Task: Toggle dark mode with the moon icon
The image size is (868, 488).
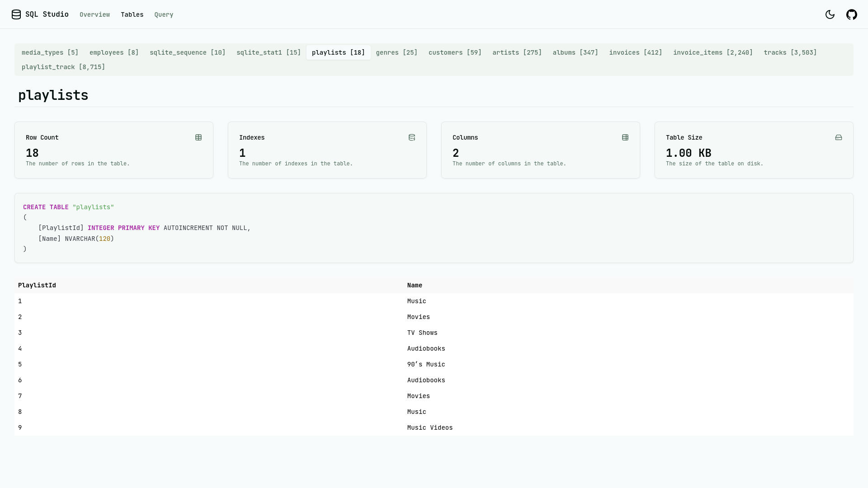Action: (x=830, y=14)
